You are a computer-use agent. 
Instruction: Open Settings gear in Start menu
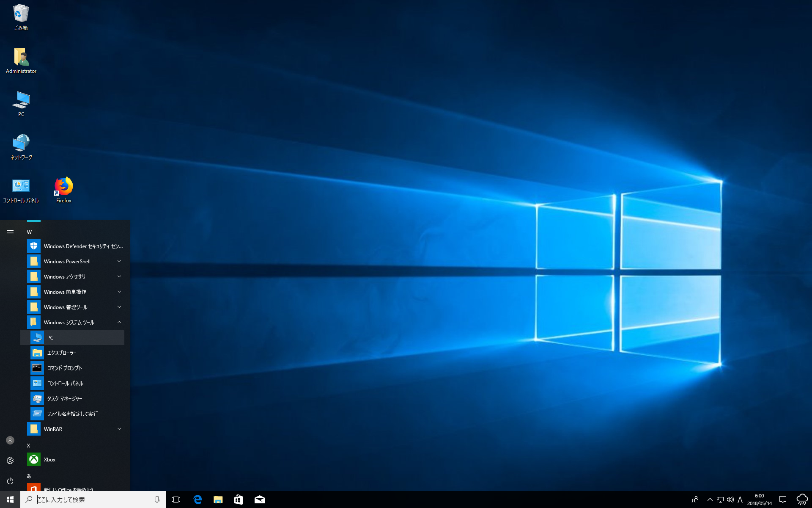[x=10, y=461]
